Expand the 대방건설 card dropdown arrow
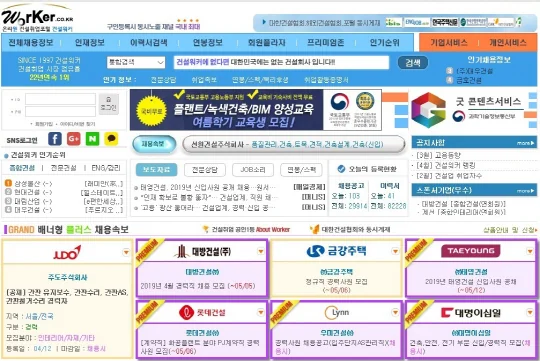 click(x=261, y=251)
